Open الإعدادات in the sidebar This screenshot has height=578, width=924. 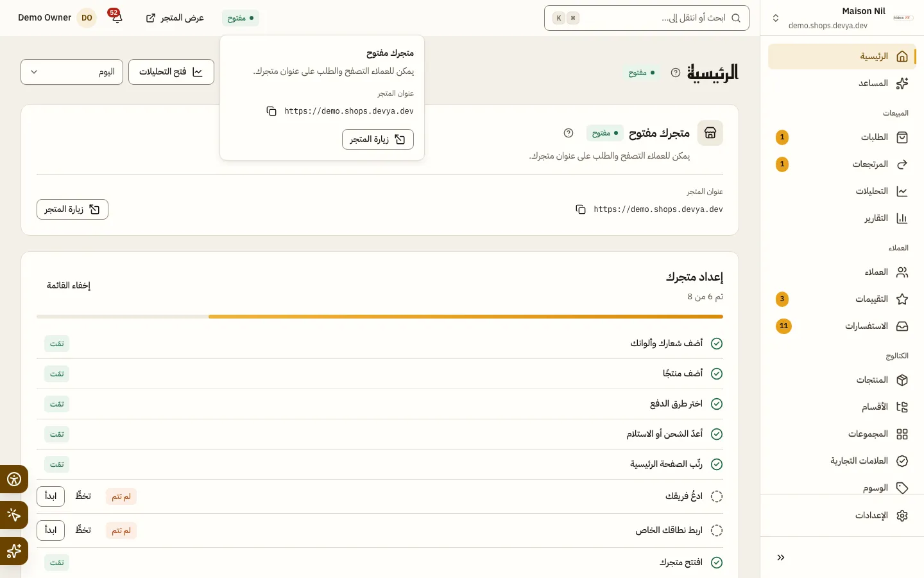tap(842, 516)
